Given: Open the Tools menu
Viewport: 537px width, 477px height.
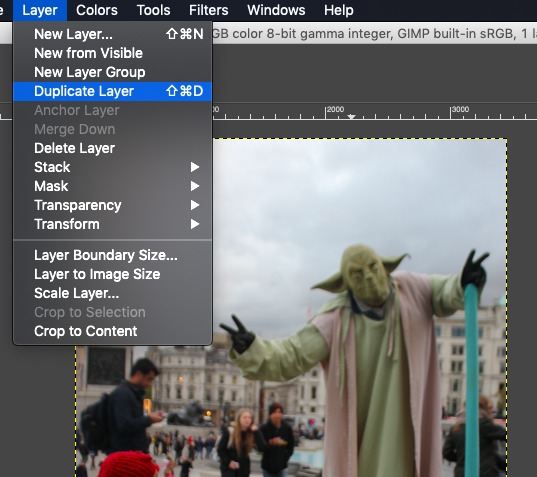Looking at the screenshot, I should click(153, 10).
